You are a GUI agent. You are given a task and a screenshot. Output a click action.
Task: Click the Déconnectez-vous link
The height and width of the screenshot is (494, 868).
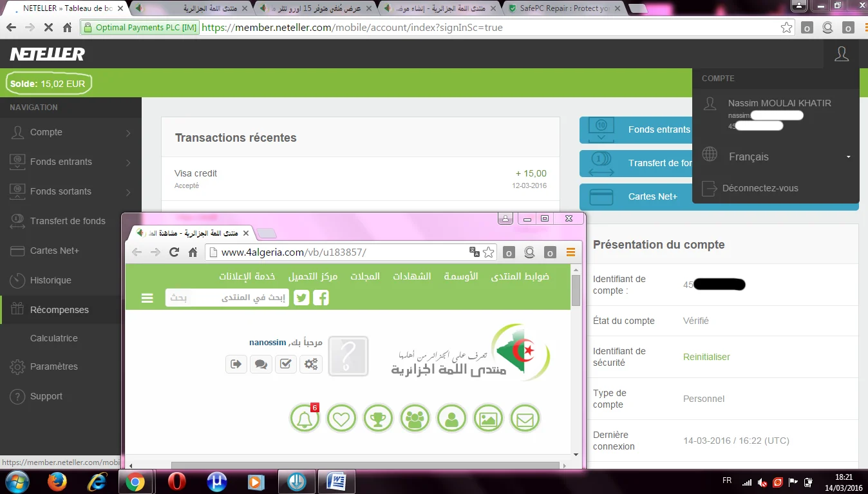point(760,188)
